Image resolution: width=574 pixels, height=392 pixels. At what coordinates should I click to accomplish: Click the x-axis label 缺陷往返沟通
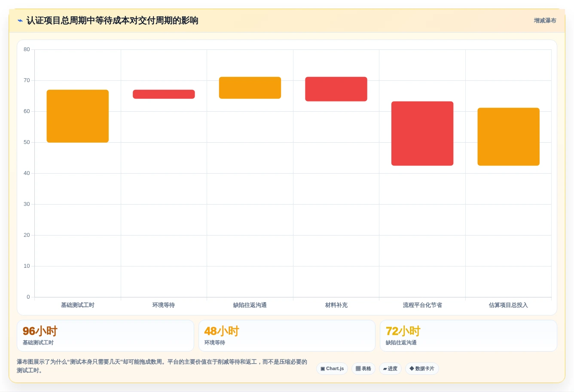click(250, 305)
